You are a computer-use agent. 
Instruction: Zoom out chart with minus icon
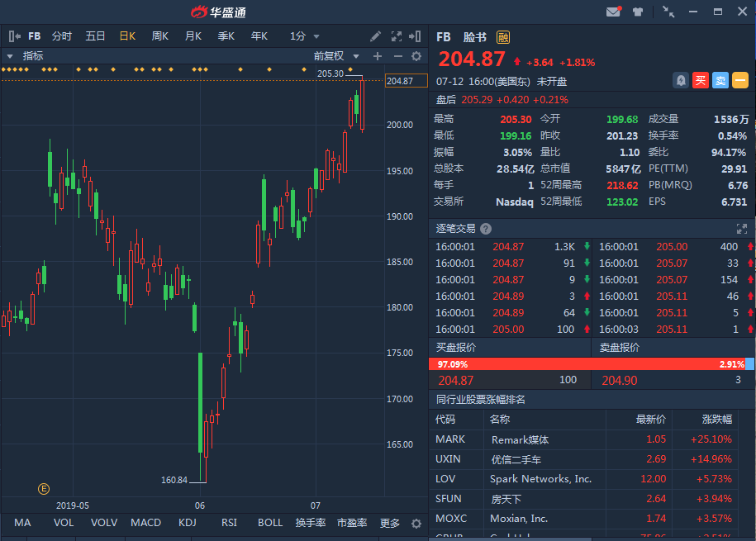click(x=397, y=56)
